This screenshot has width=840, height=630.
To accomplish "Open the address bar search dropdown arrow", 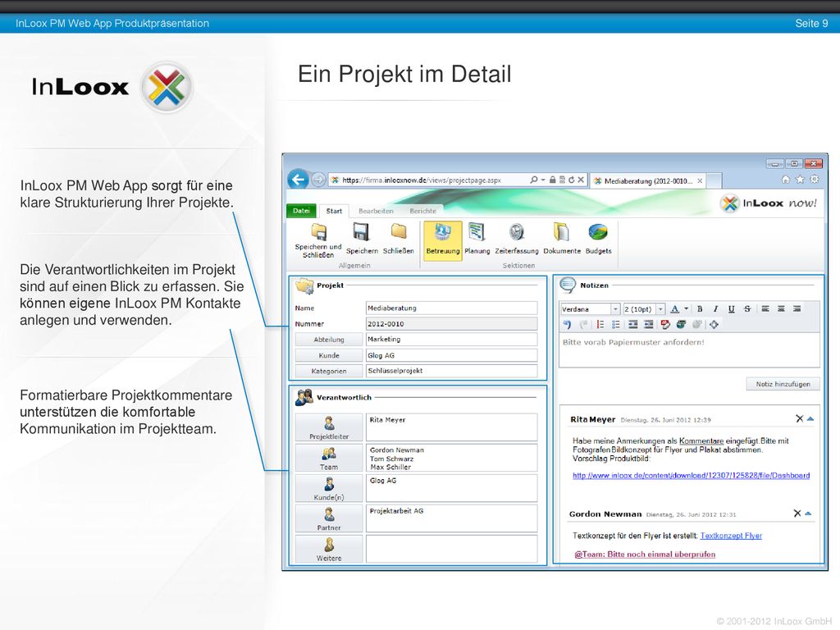I will pyautogui.click(x=543, y=180).
